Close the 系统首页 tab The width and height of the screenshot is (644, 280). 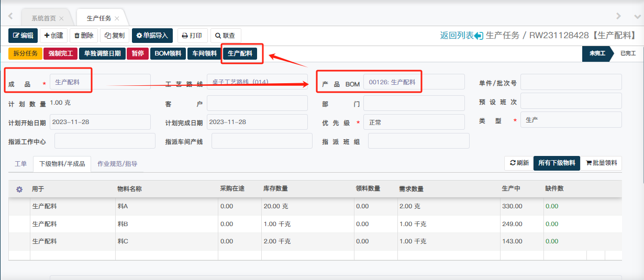click(x=61, y=18)
